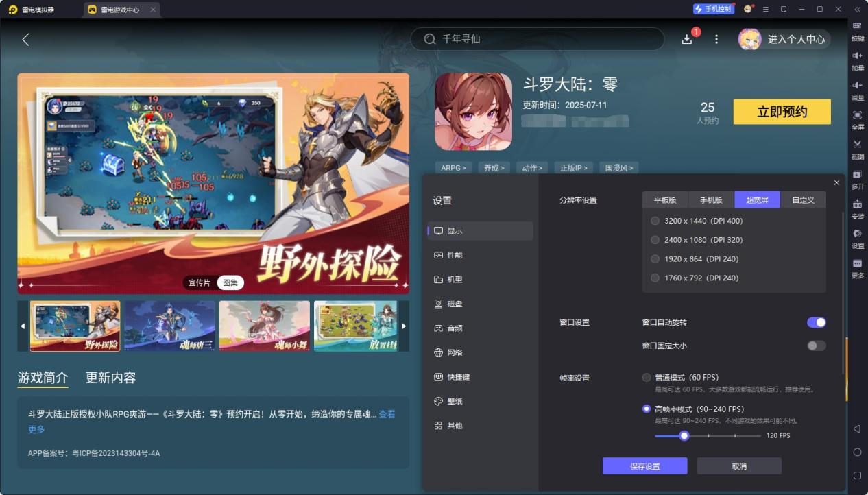Toggle 窗口自动旋转 switch off
Image resolution: width=868 pixels, height=495 pixels.
pos(817,322)
